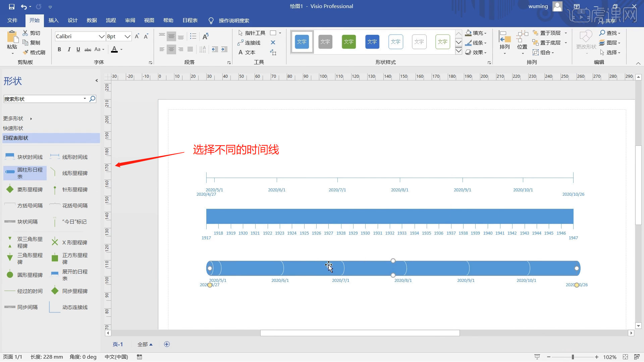Toggle Underline formatting
This screenshot has height=362, width=644.
tap(78, 49)
